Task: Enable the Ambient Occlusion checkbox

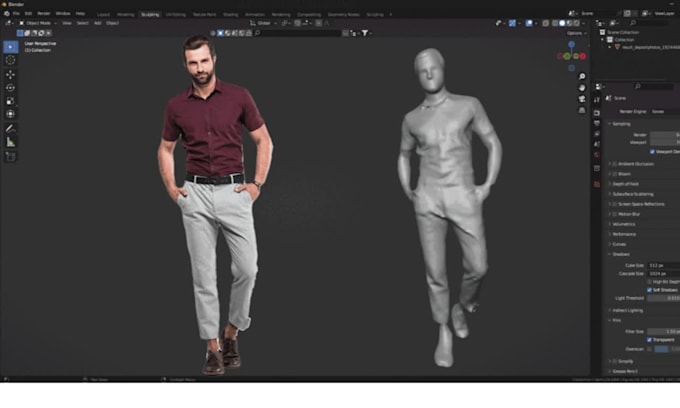Action: tap(615, 164)
